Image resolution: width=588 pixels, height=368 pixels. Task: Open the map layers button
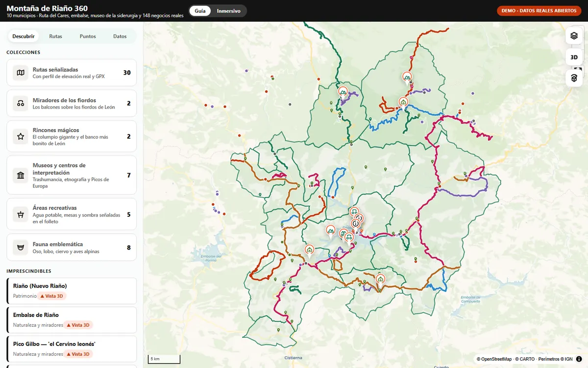click(x=574, y=36)
